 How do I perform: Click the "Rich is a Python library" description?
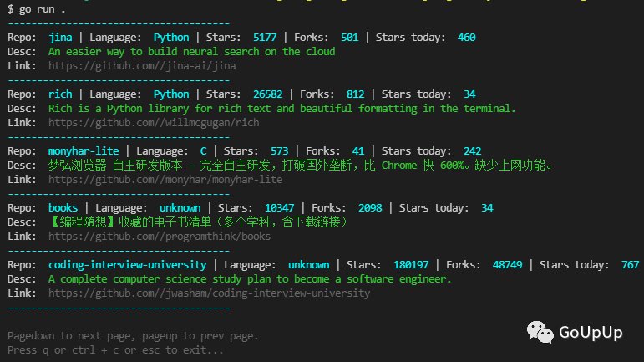(x=281, y=109)
